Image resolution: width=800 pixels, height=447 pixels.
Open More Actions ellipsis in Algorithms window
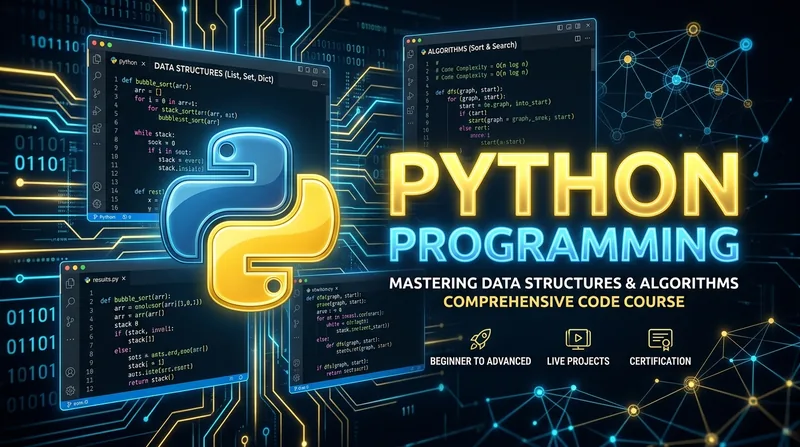[587, 38]
